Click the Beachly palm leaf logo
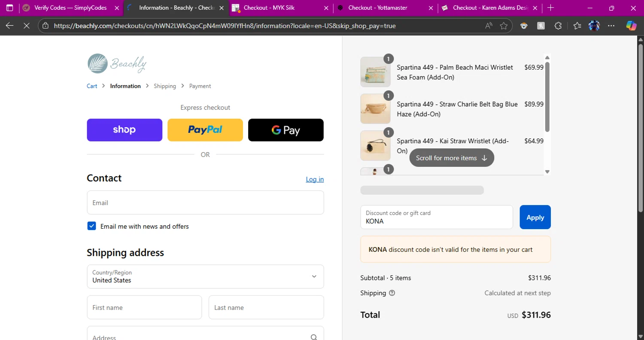The width and height of the screenshot is (644, 340). pyautogui.click(x=117, y=64)
